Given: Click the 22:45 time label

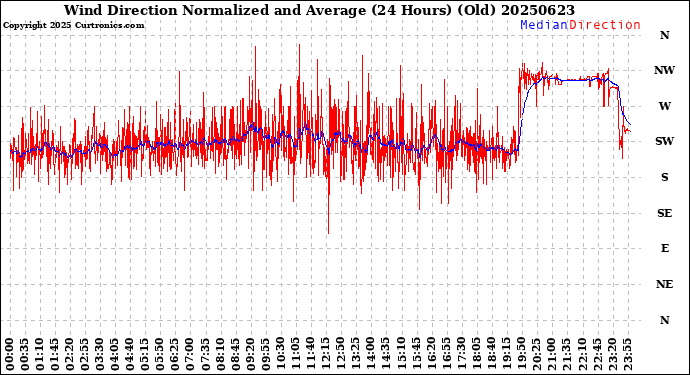Looking at the screenshot, I should [x=597, y=354].
